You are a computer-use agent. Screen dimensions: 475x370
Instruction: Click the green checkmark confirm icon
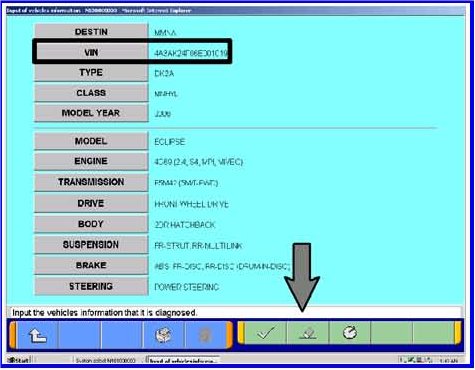(265, 333)
